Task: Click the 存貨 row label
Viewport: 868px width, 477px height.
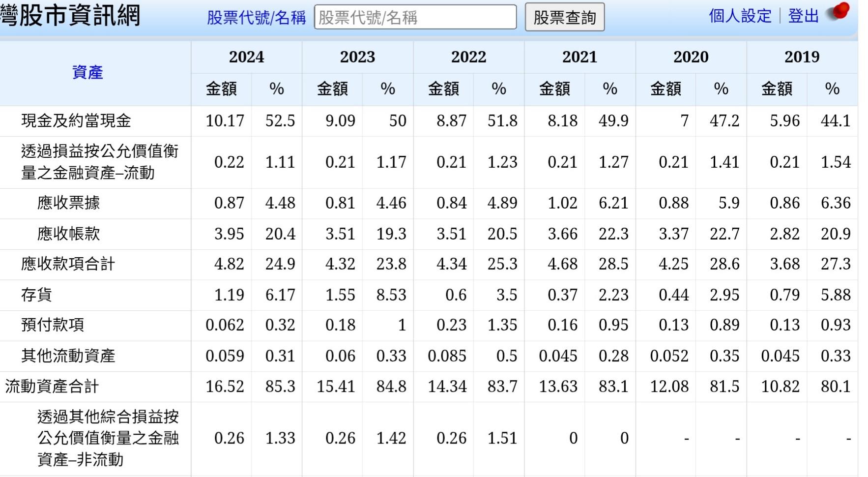Action: 36,295
